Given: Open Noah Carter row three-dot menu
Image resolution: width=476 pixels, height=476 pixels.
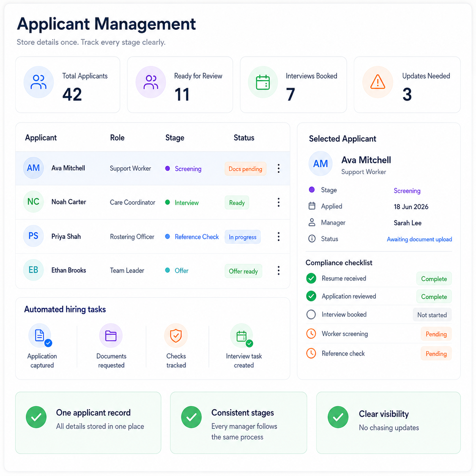Looking at the screenshot, I should [279, 202].
